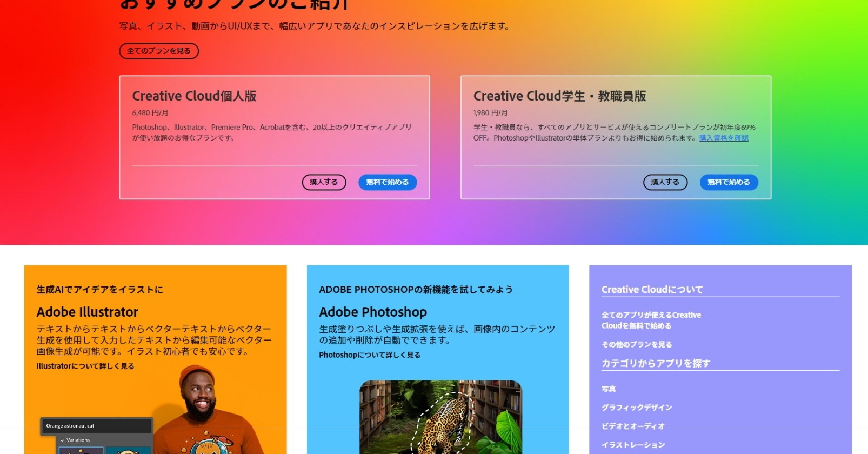Viewport: 868px width, 454px height.
Task: Purchase the Creative Cloud個人版 plan
Action: (x=324, y=182)
